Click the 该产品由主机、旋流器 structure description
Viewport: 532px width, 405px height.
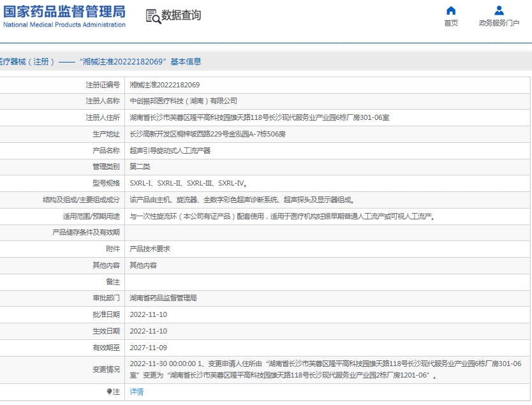click(242, 200)
